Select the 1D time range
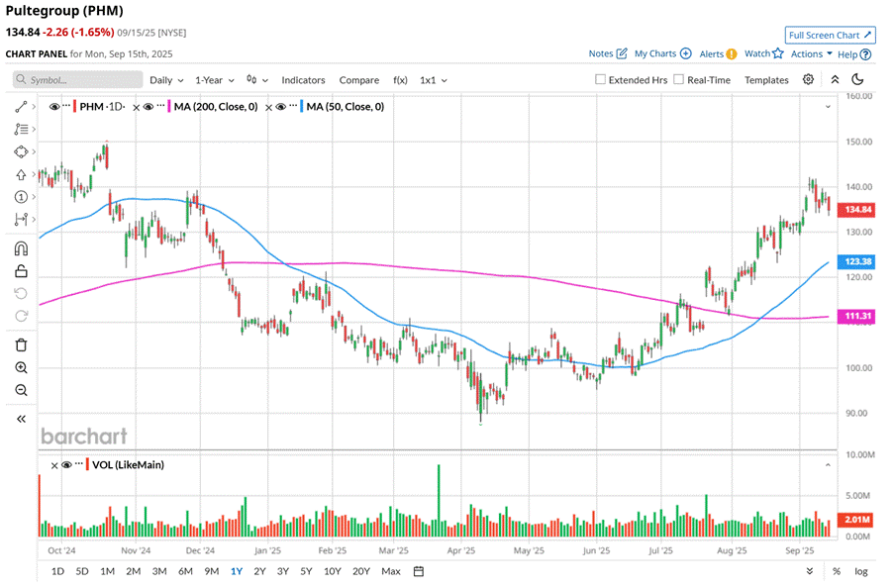This screenshot has width=893, height=588. [x=57, y=571]
